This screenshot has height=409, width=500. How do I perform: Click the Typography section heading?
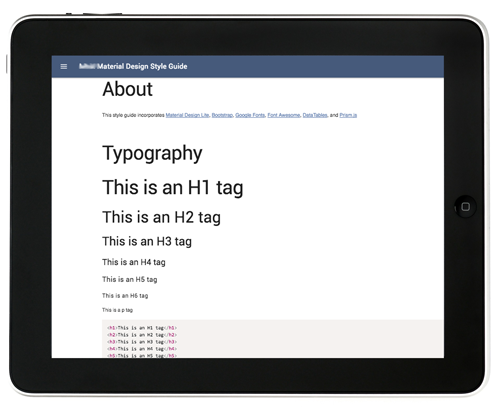pos(152,154)
